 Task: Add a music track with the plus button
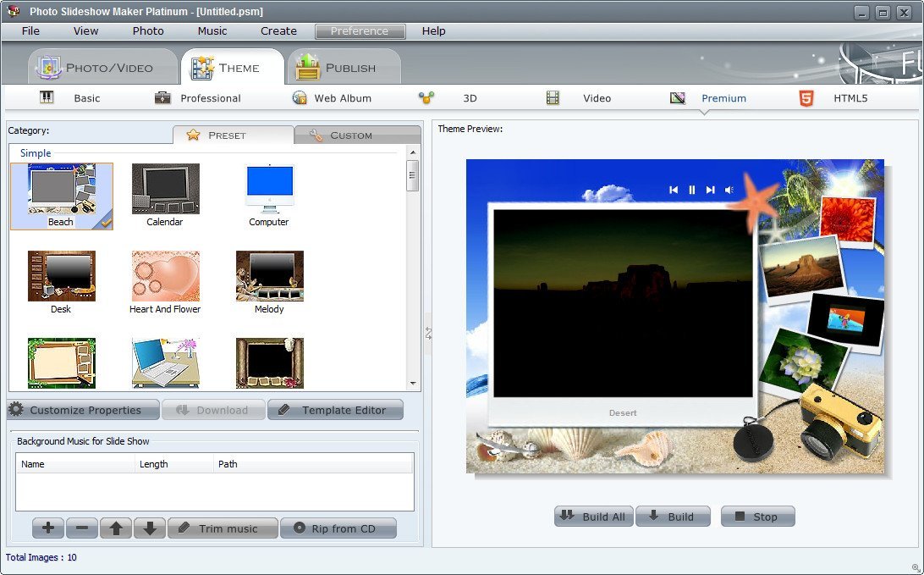47,528
